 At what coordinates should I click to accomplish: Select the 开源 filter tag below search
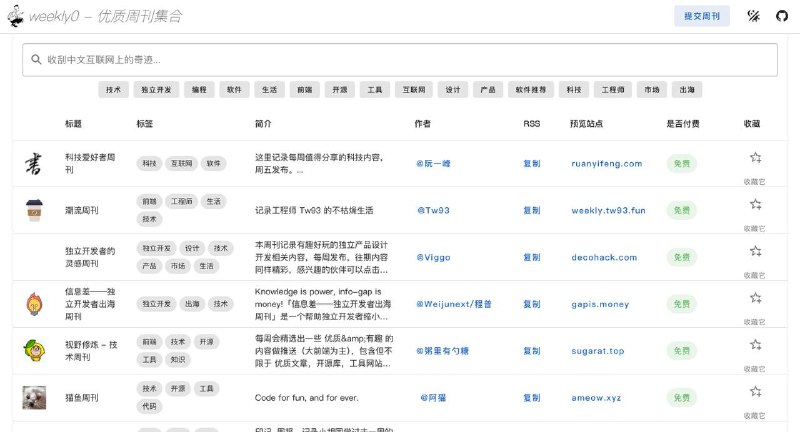(340, 89)
